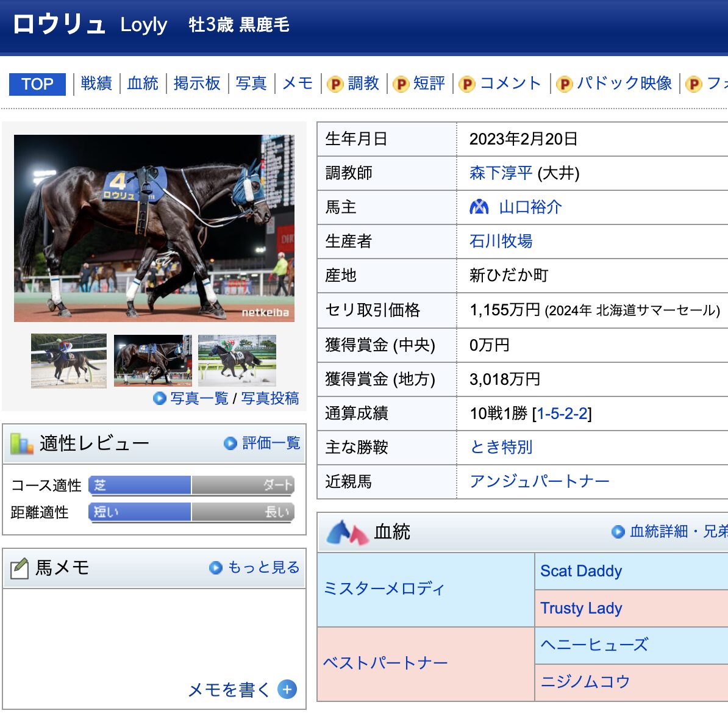Click the 距離適性 short-long bar
This screenshot has height=716, width=728.
click(191, 512)
